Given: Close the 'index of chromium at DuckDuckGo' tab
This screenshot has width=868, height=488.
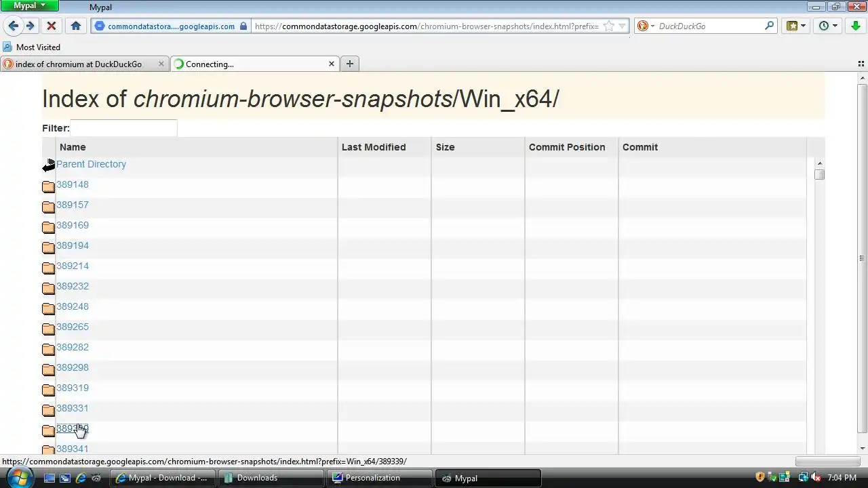Looking at the screenshot, I should tap(161, 64).
